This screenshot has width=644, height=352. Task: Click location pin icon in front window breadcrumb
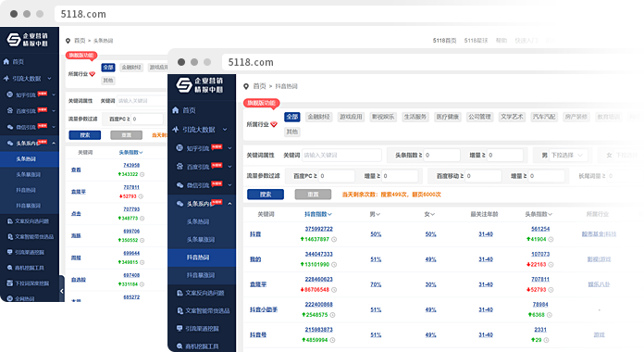246,86
